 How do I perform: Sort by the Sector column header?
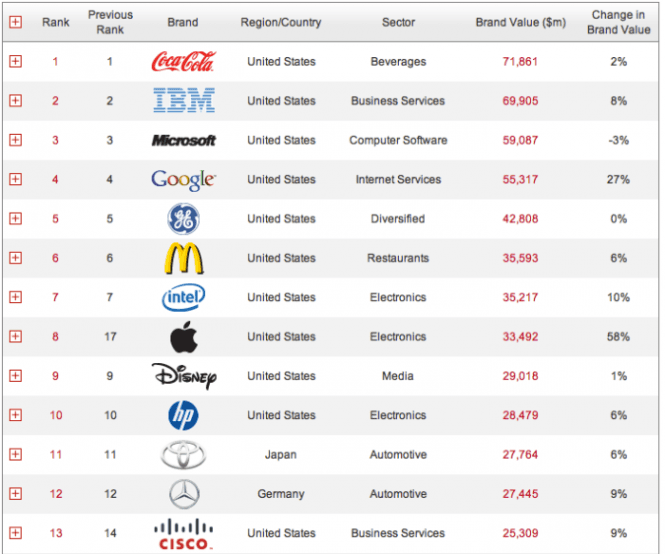click(x=398, y=22)
